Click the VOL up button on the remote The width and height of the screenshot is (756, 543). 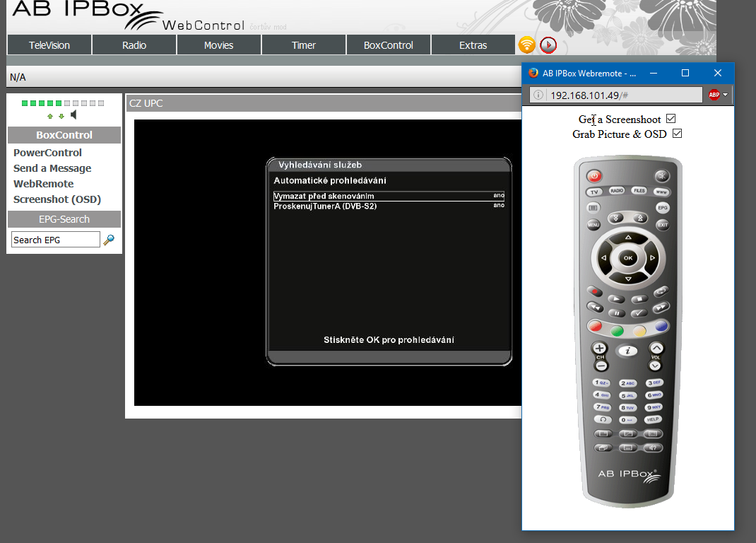(x=656, y=348)
